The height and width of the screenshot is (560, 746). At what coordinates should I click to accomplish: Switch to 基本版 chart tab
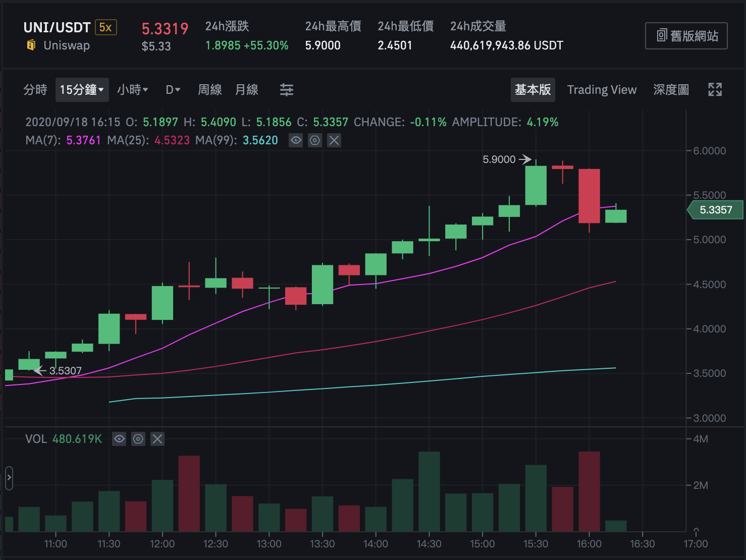[x=533, y=90]
